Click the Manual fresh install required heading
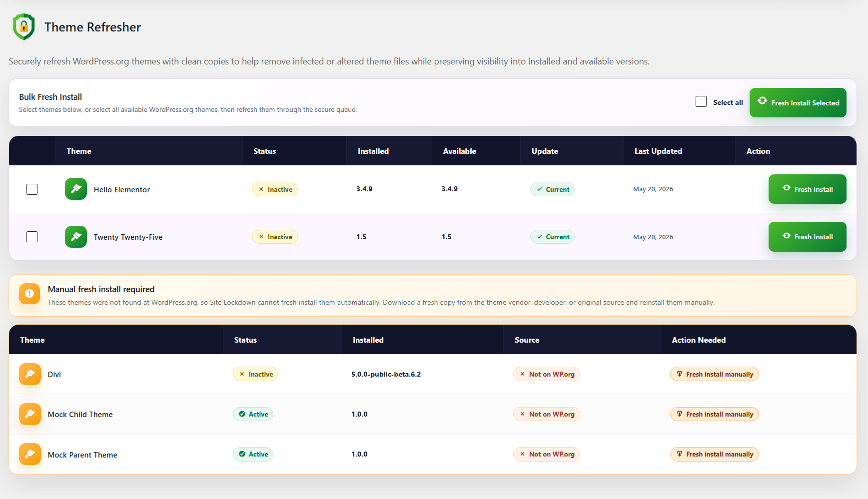 click(x=101, y=289)
